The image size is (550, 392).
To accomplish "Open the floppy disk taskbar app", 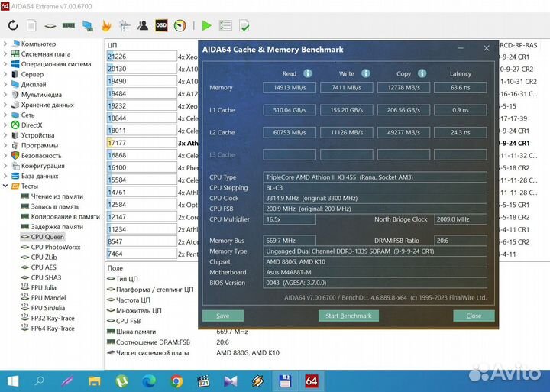I will (285, 381).
